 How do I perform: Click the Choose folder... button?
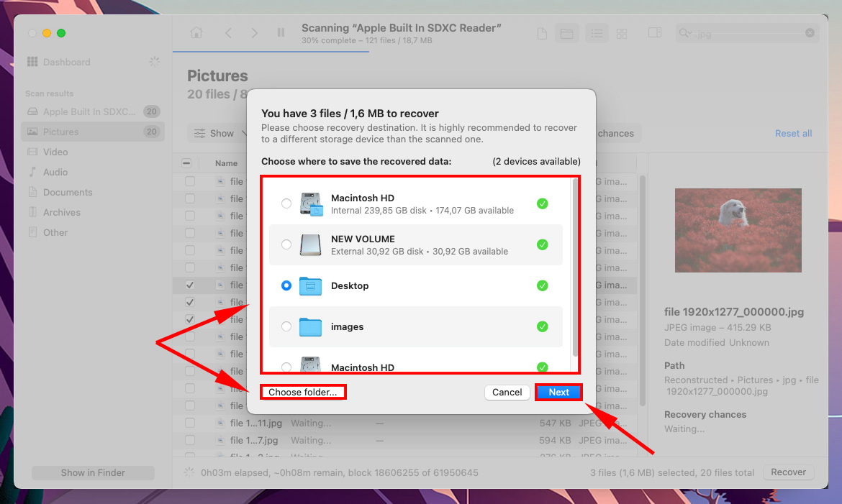click(302, 393)
